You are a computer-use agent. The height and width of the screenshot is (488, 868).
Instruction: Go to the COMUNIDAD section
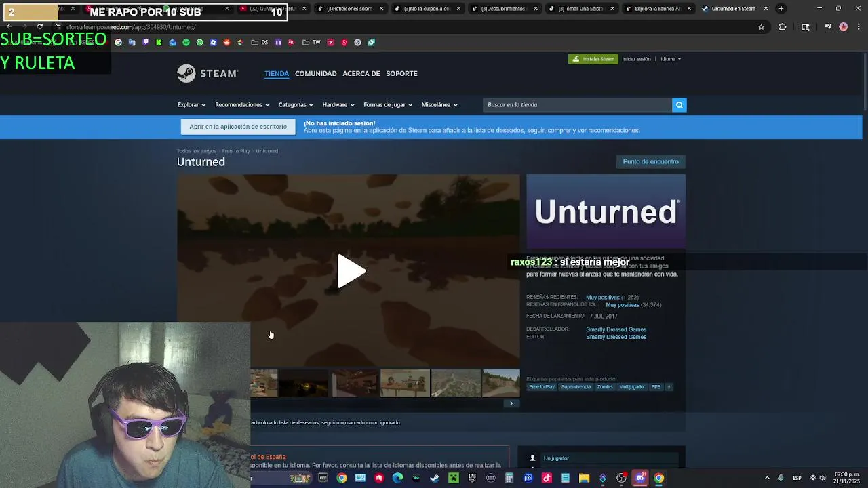(x=315, y=73)
